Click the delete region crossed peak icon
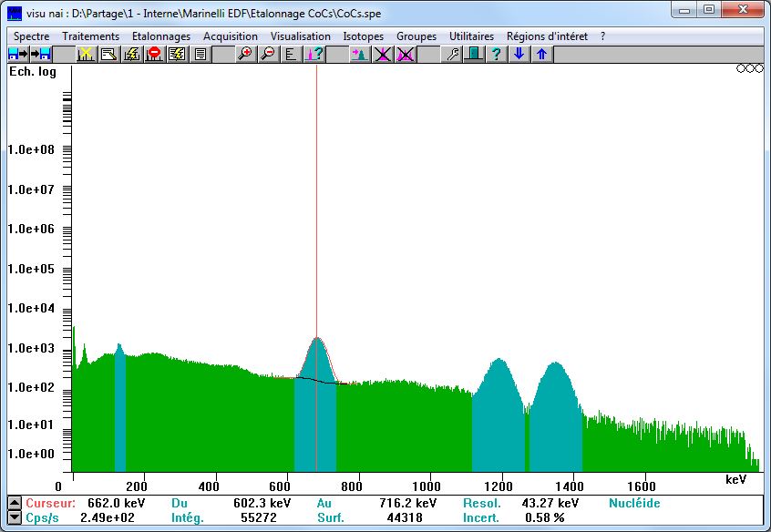 (383, 55)
